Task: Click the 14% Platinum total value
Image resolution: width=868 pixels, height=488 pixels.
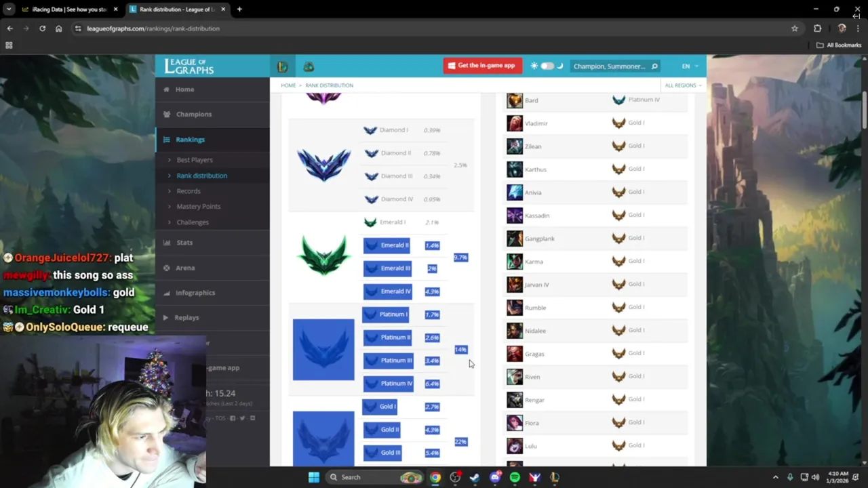Action: coord(460,350)
